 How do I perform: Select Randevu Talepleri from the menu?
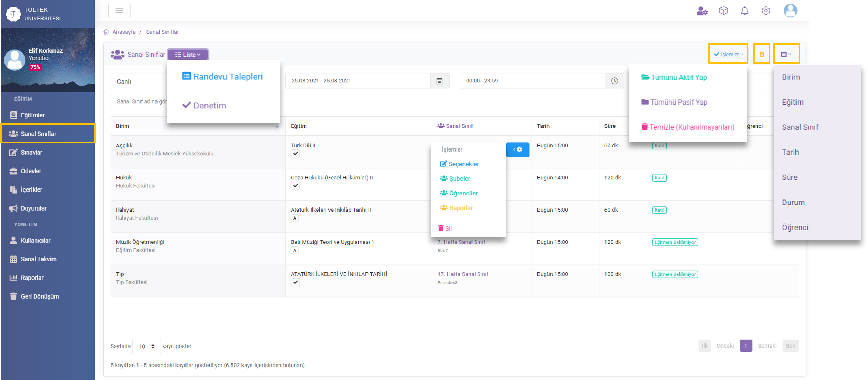click(222, 77)
